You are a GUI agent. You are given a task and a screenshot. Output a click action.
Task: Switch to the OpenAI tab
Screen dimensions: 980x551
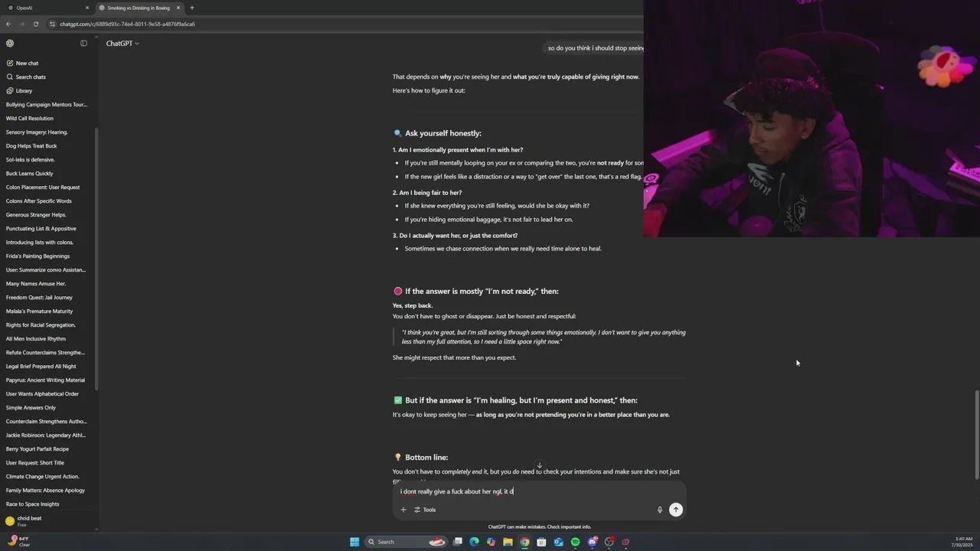[x=46, y=8]
